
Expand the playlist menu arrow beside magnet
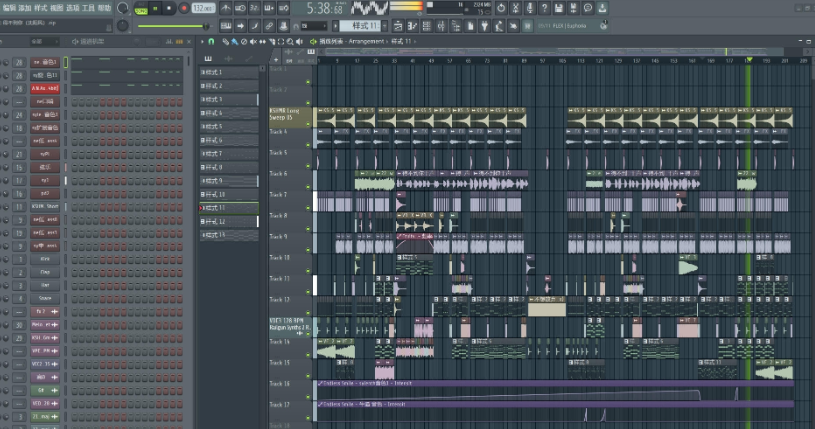[x=202, y=42]
